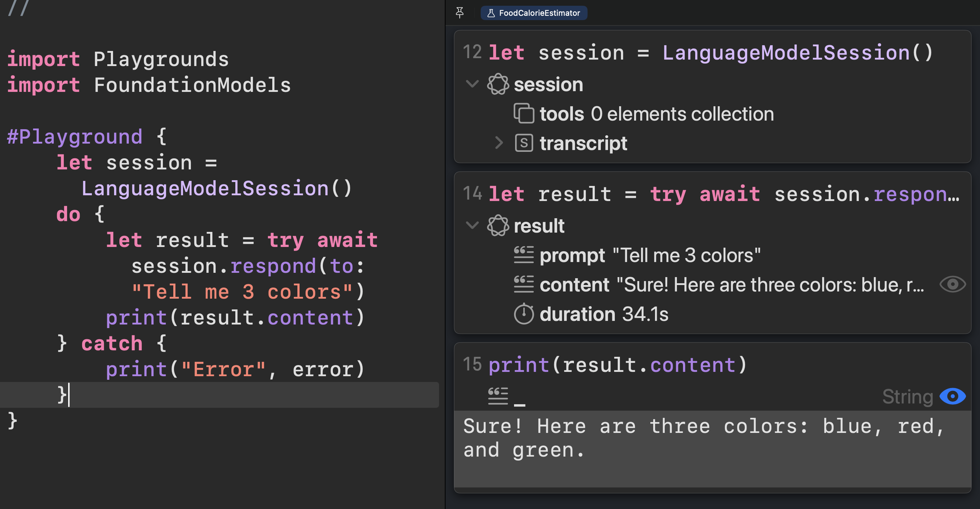Select the FoodCalorieEstimator playground tab
980x509 pixels.
pos(534,13)
